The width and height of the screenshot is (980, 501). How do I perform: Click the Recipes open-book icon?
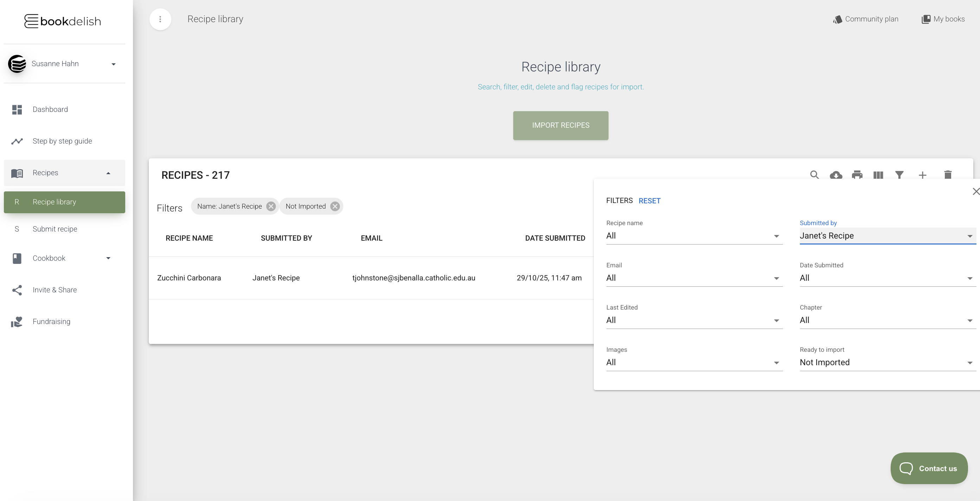point(17,173)
